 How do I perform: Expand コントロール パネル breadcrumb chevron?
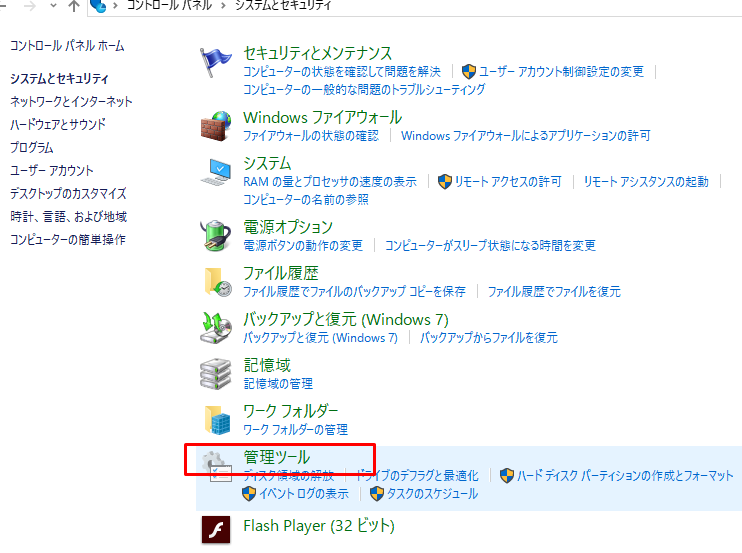(x=223, y=6)
